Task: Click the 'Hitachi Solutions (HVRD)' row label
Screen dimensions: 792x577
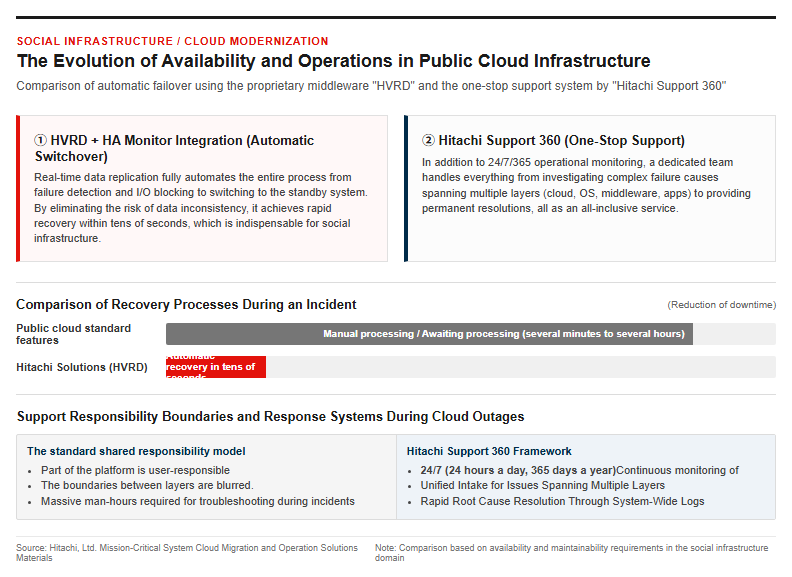Action: coord(82,367)
